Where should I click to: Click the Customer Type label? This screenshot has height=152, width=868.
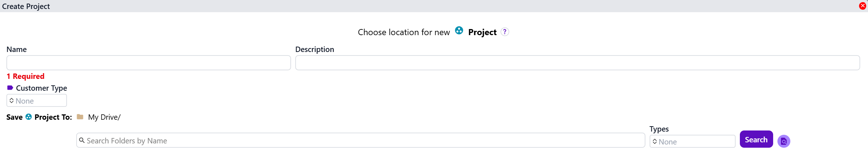point(42,88)
